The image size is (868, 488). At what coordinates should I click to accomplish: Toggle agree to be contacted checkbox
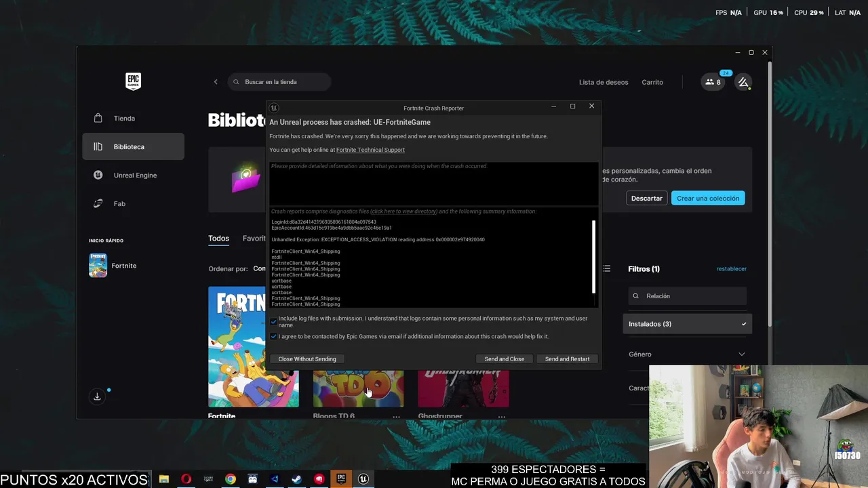(274, 336)
